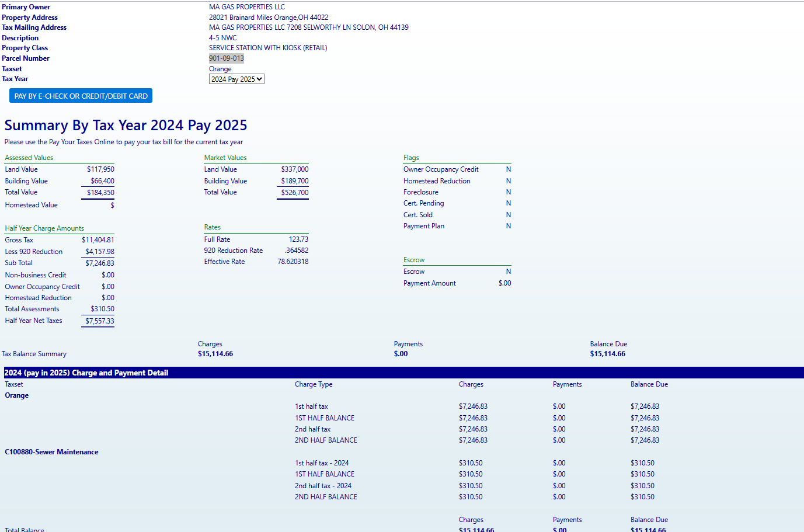Open the Tax Year dropdown
Viewport: 804px width, 532px height.
coord(236,79)
